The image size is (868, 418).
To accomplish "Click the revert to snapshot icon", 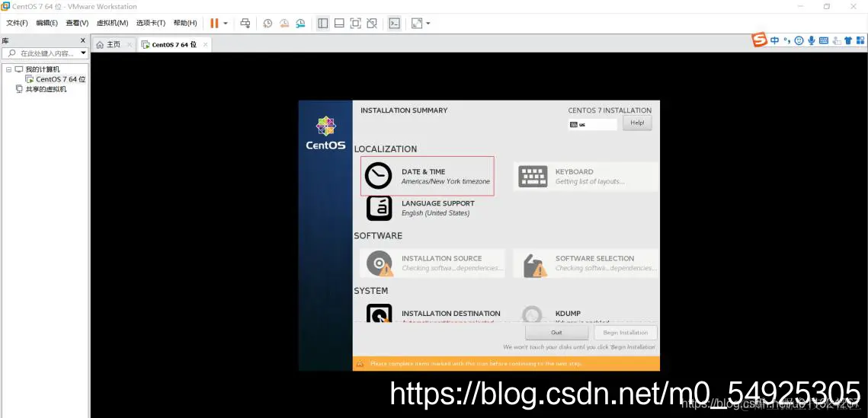I will 284,23.
